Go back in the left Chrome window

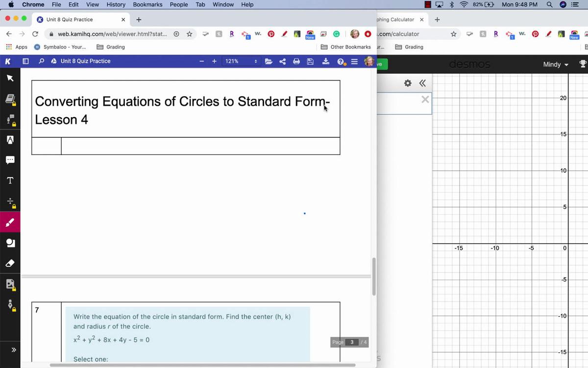click(9, 34)
